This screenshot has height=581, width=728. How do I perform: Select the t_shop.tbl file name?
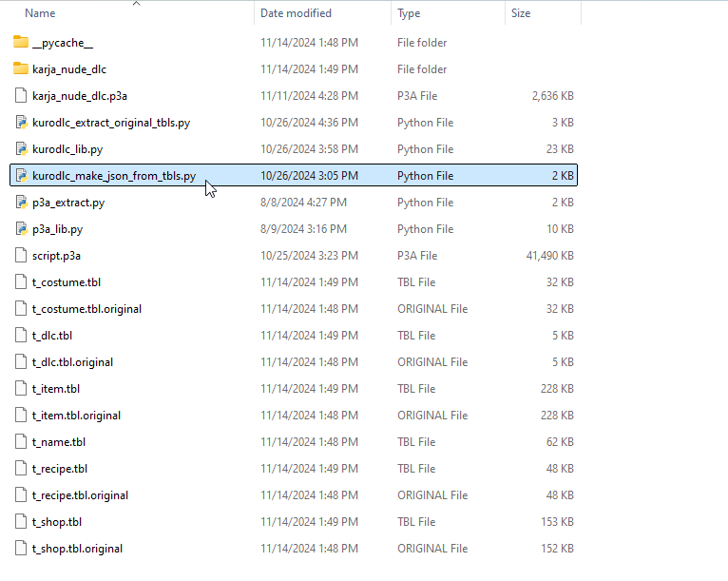[x=57, y=522]
